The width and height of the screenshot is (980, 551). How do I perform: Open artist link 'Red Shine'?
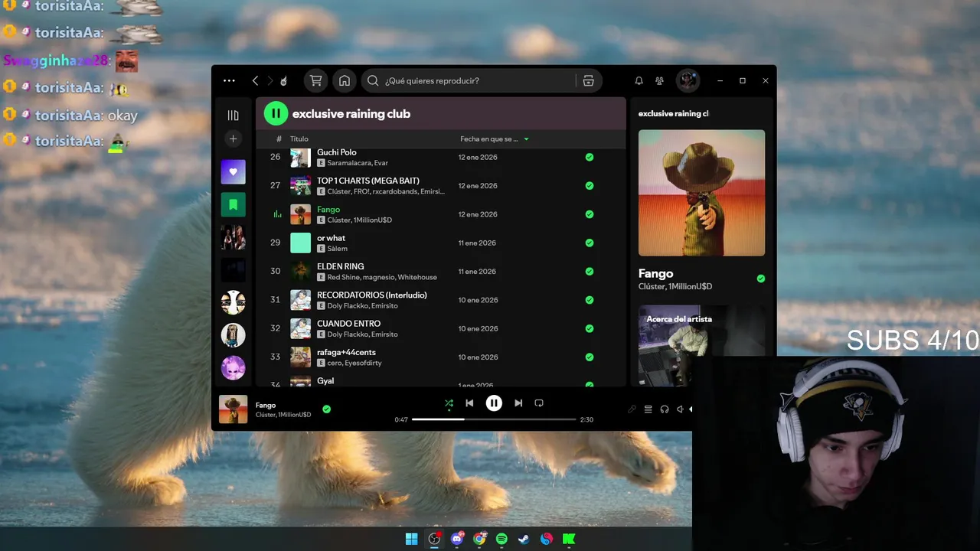click(344, 277)
